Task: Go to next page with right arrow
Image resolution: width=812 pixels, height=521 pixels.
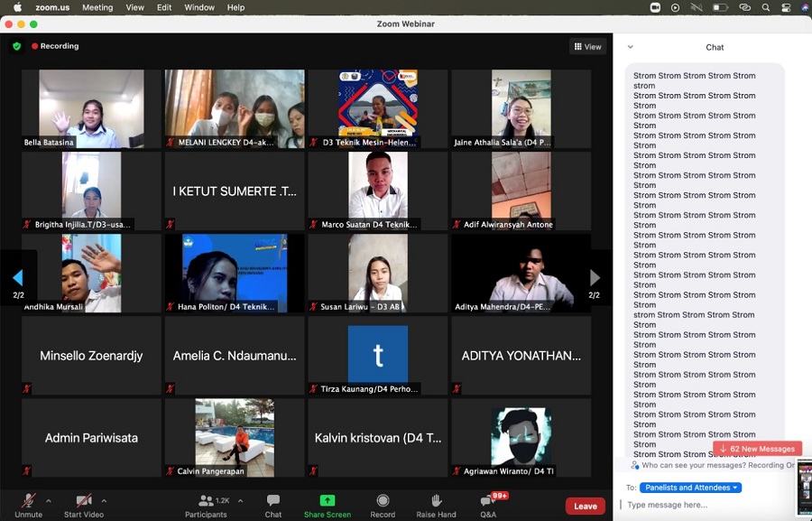Action: click(x=595, y=277)
